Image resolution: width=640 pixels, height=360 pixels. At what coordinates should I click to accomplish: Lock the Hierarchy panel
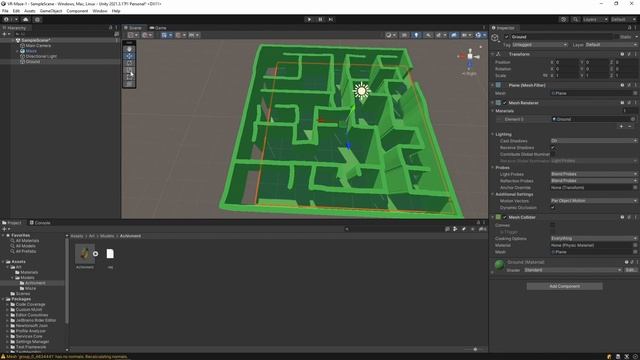110,28
